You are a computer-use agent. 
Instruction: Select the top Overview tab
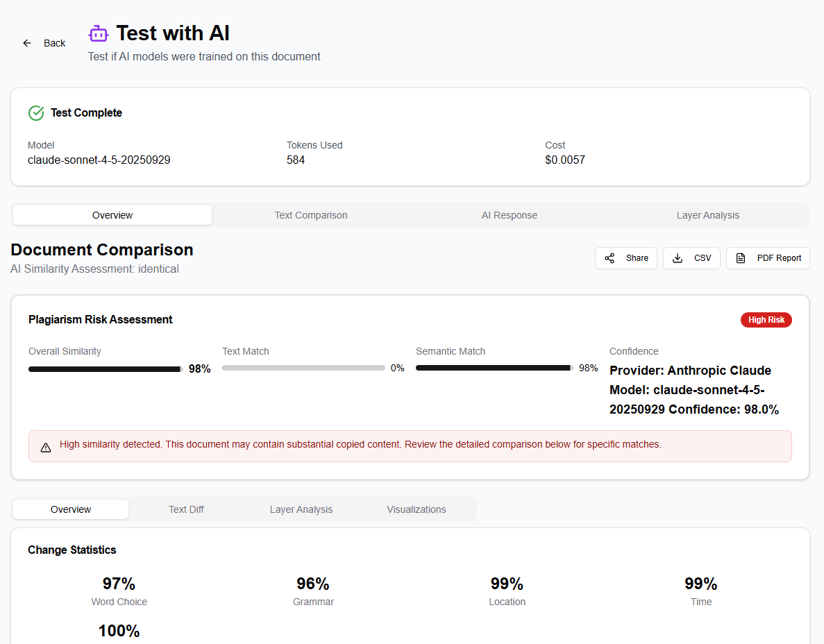tap(112, 215)
